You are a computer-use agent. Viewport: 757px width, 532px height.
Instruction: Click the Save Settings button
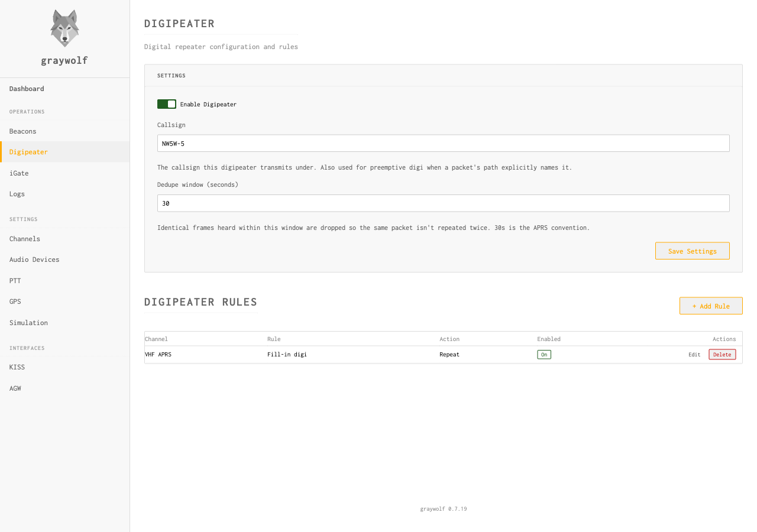point(692,251)
